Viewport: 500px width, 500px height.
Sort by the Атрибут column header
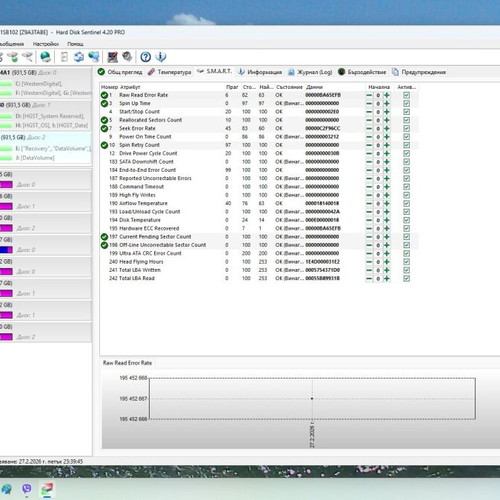point(130,87)
